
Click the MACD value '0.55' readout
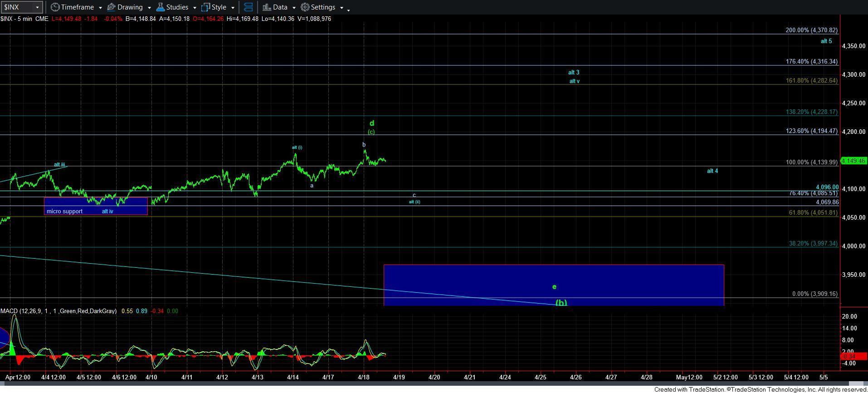[127, 311]
